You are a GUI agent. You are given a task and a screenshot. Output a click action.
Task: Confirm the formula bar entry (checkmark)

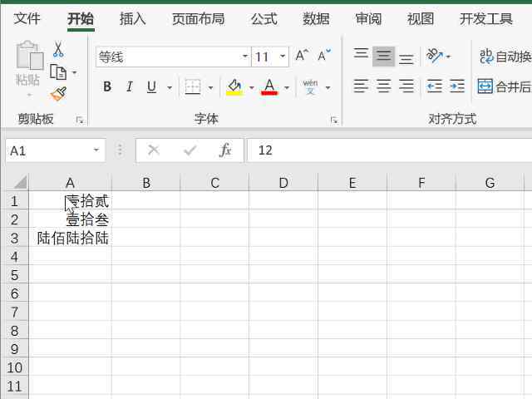pos(190,150)
